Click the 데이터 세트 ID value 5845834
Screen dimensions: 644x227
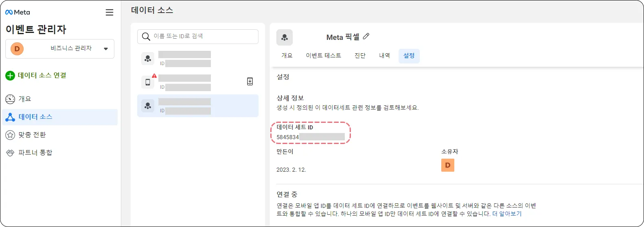288,137
